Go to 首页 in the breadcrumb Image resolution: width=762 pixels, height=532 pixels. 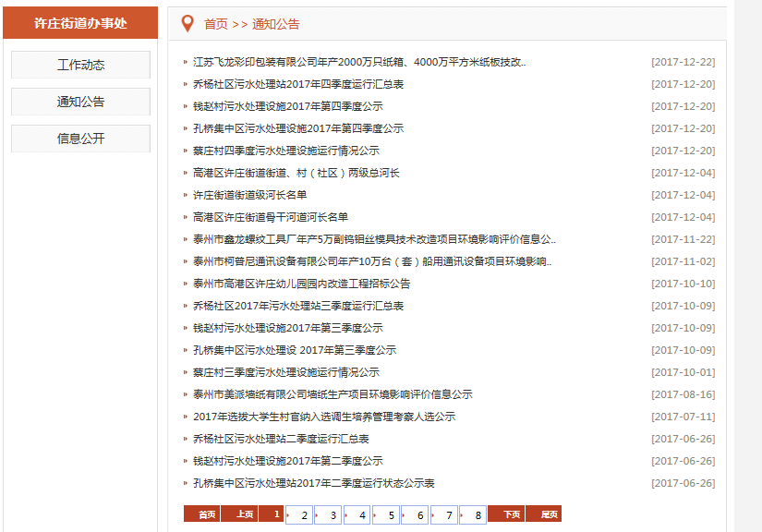click(216, 24)
